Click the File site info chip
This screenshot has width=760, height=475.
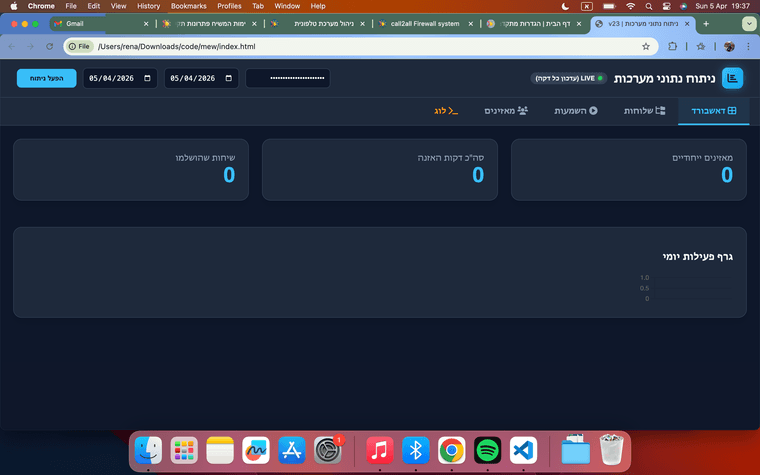(x=79, y=47)
